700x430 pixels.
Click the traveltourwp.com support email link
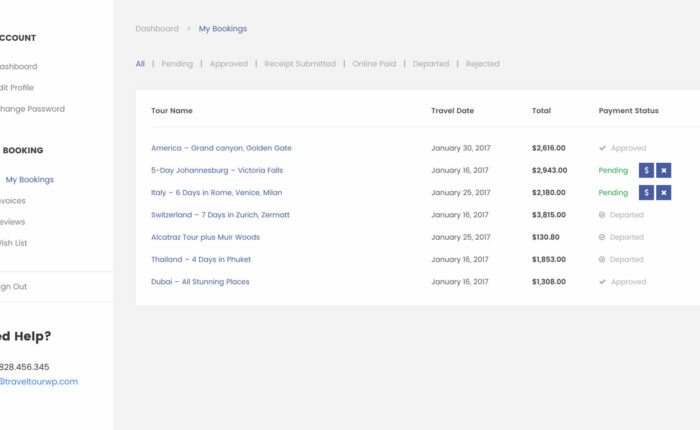point(38,381)
